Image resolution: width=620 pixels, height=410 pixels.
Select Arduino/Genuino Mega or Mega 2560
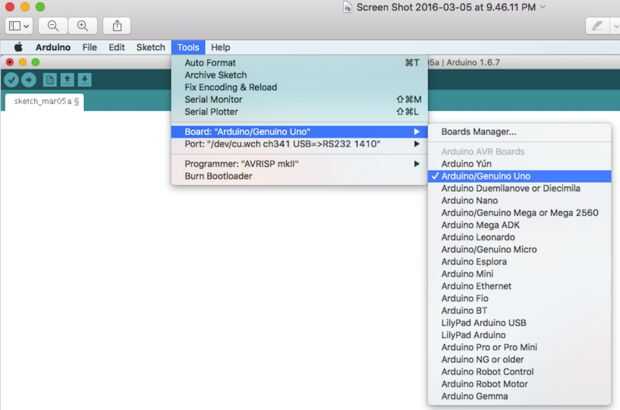point(520,213)
